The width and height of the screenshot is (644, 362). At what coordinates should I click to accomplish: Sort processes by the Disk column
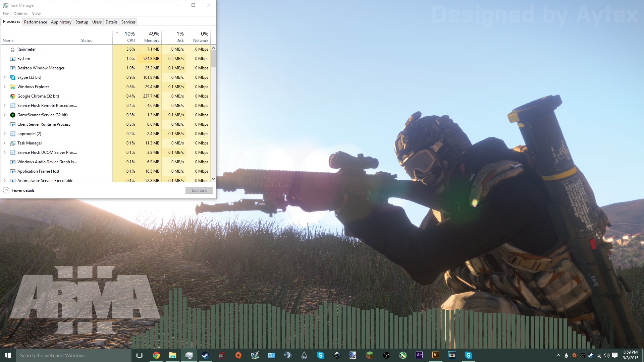click(x=174, y=37)
